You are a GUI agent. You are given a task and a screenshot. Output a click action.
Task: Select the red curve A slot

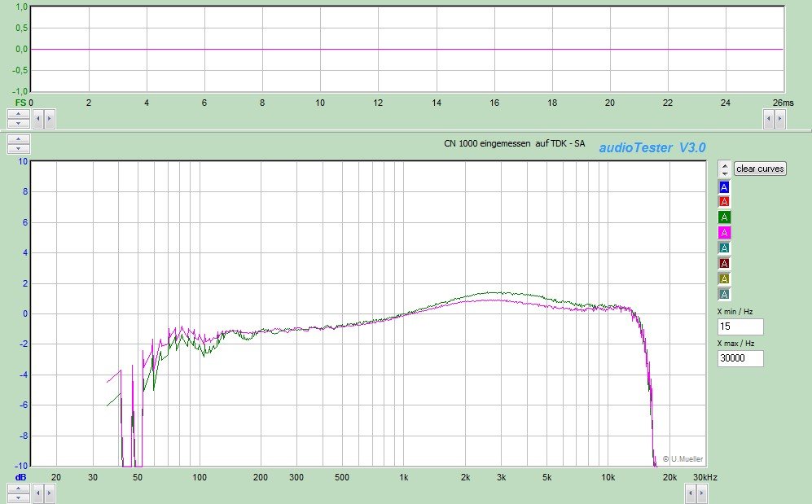point(725,201)
